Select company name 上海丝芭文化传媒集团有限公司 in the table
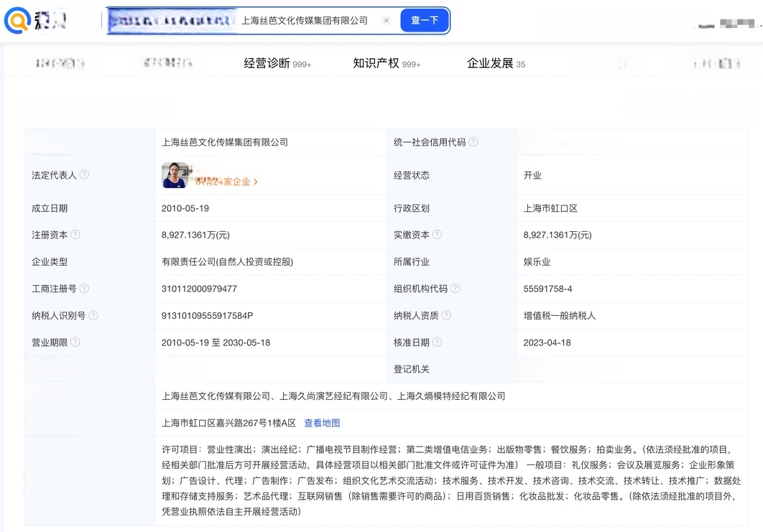The width and height of the screenshot is (763, 532). [225, 142]
